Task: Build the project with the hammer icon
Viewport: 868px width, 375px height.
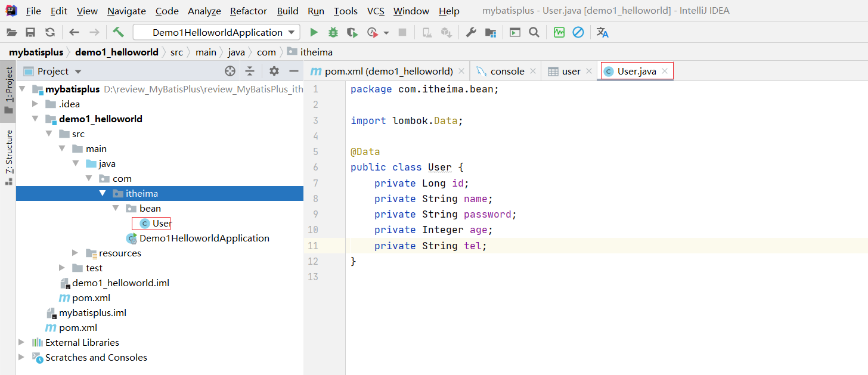Action: (118, 32)
